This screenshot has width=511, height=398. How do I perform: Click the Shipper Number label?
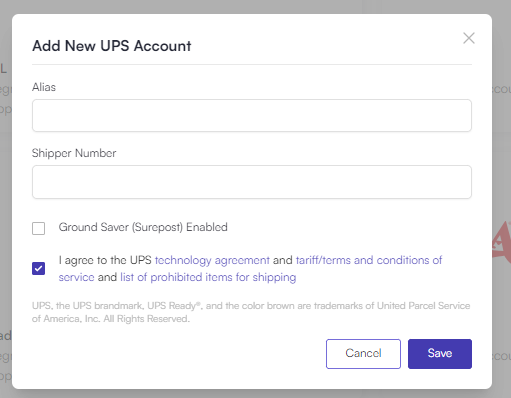pos(74,153)
